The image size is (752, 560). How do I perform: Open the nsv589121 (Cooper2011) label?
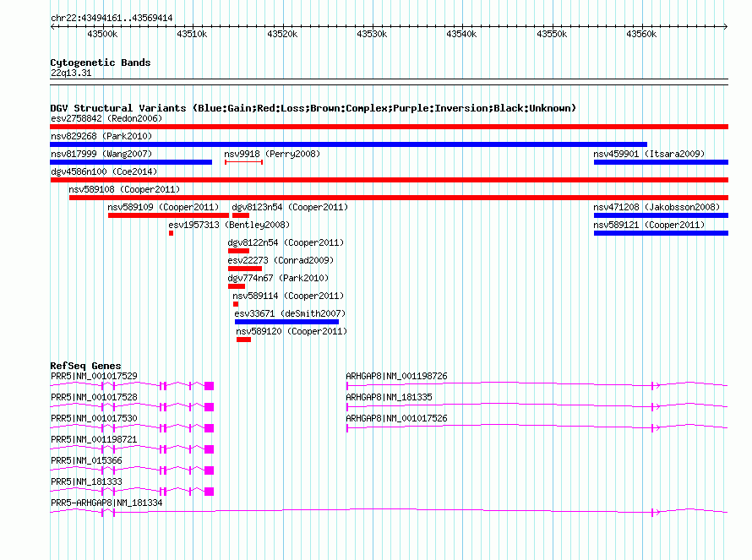(649, 225)
